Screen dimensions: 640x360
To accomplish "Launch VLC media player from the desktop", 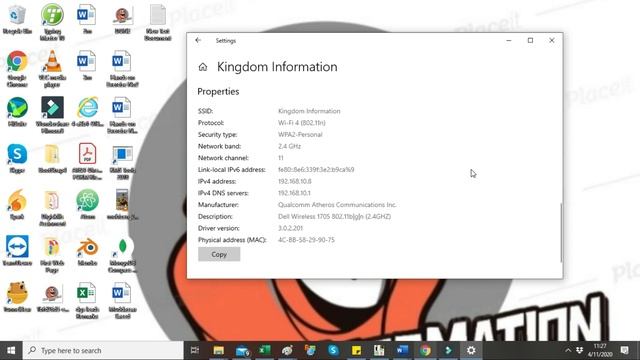I will pyautogui.click(x=52, y=69).
